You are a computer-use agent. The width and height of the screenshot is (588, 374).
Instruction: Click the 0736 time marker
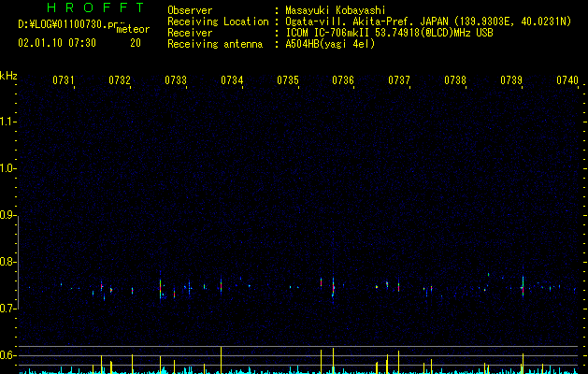tap(343, 80)
